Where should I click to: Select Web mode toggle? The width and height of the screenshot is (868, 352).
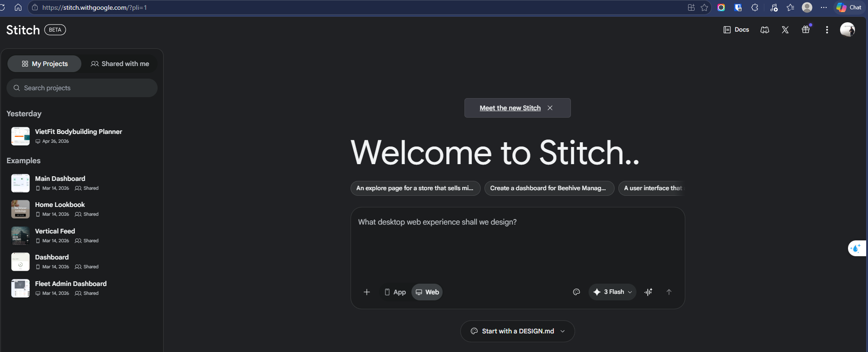[427, 292]
